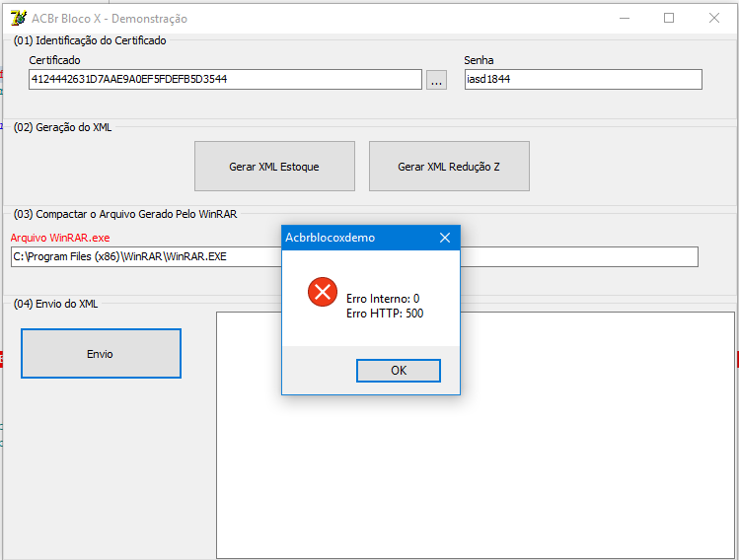Viewport: 739px width, 560px height.
Task: Click the Envio button
Action: [x=101, y=353]
